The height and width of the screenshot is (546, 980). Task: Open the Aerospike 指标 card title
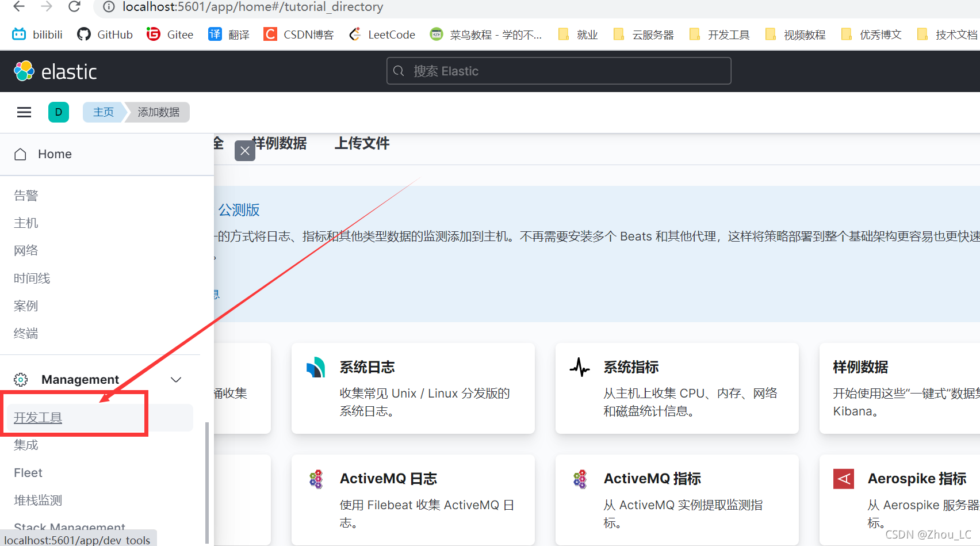[x=917, y=479]
